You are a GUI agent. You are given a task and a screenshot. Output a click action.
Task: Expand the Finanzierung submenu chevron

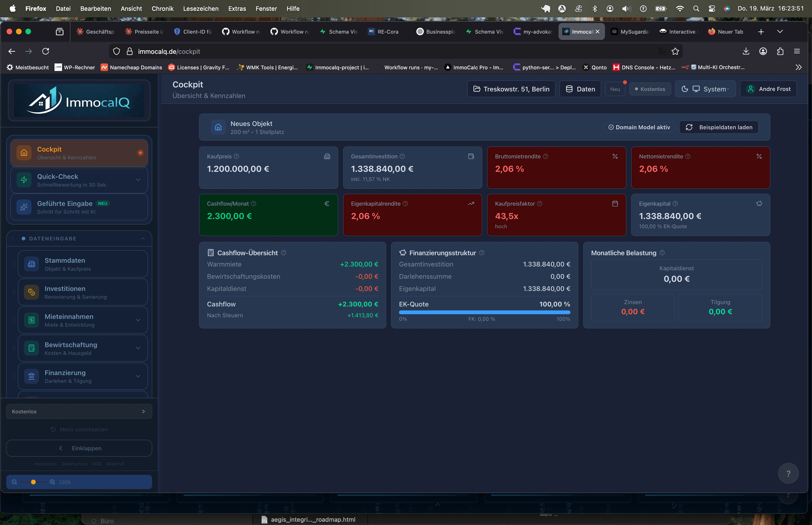pyautogui.click(x=138, y=376)
